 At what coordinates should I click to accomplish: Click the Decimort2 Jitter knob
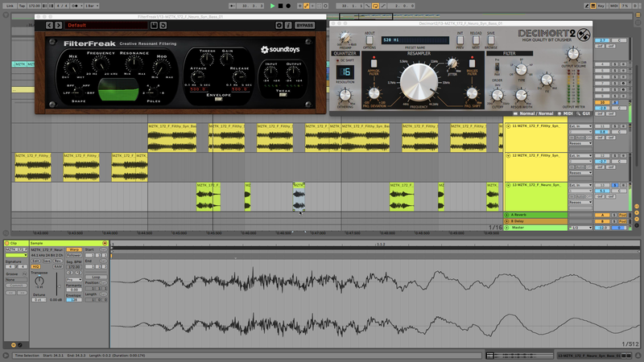click(x=452, y=64)
